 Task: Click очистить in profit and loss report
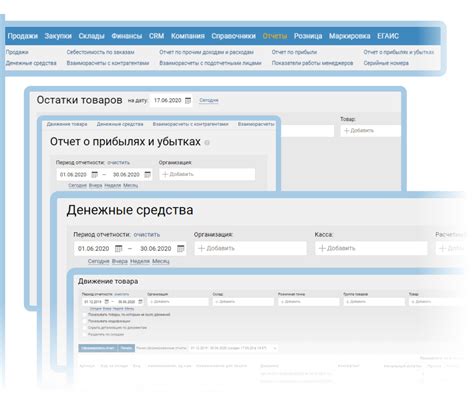tap(118, 163)
